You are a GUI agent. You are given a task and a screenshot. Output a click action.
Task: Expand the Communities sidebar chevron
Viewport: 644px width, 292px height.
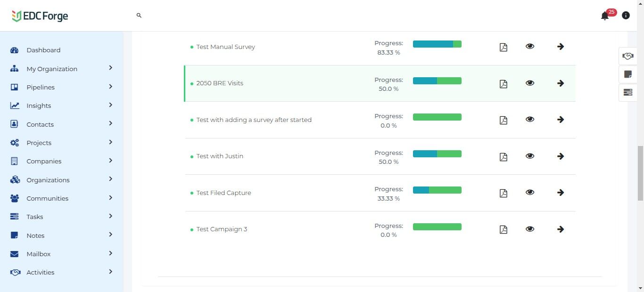pyautogui.click(x=110, y=198)
